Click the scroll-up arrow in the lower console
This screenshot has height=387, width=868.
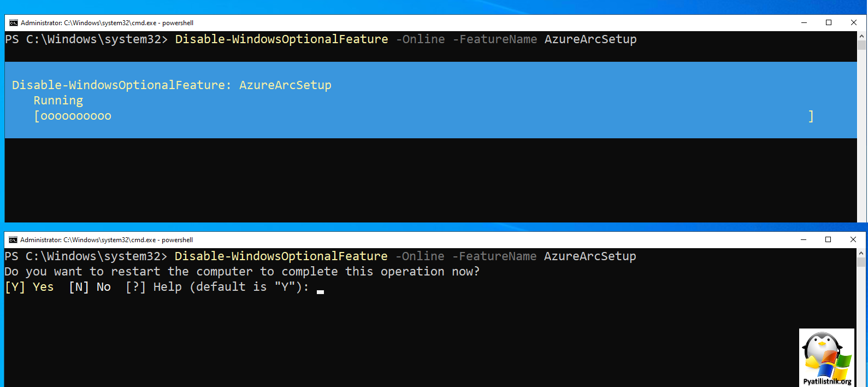click(861, 253)
